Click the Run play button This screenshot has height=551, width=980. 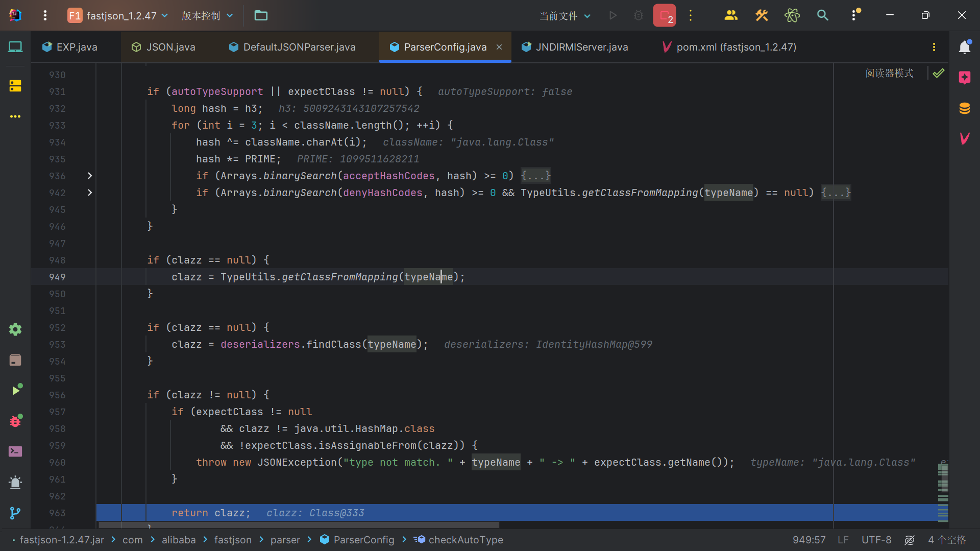tap(613, 15)
